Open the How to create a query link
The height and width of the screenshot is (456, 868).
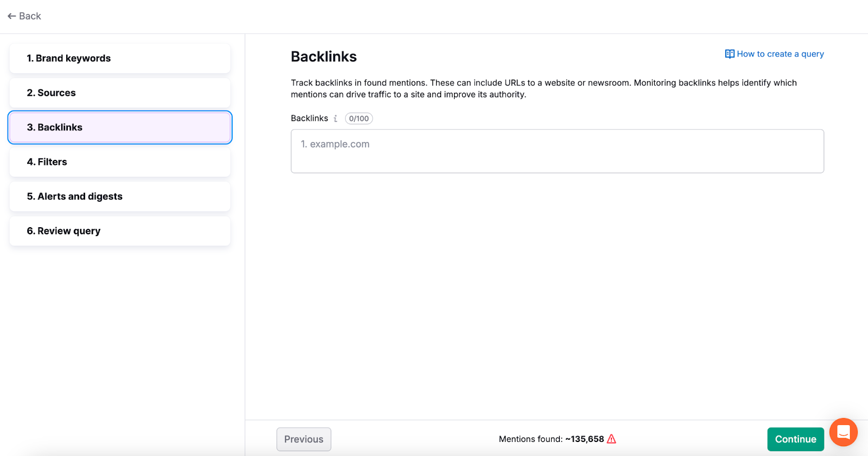780,54
